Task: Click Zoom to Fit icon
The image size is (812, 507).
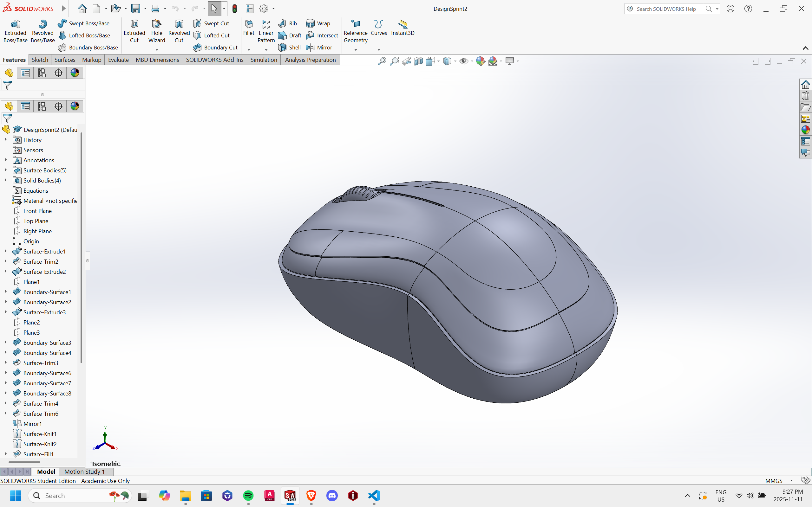Action: (x=382, y=61)
